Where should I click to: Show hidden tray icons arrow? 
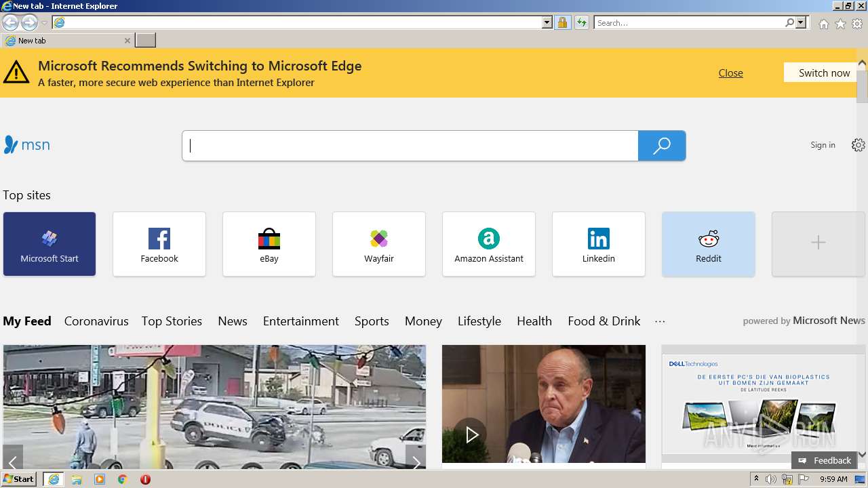[756, 479]
